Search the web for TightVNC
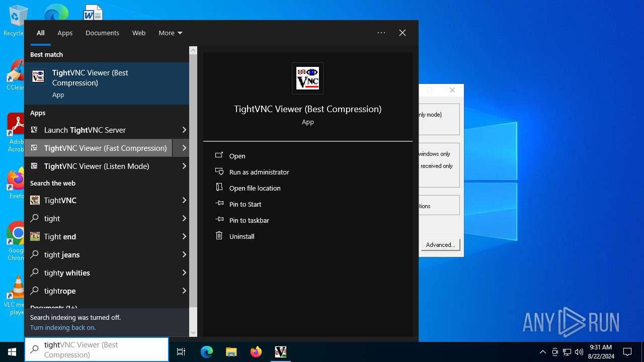The height and width of the screenshot is (362, 644). (99, 200)
